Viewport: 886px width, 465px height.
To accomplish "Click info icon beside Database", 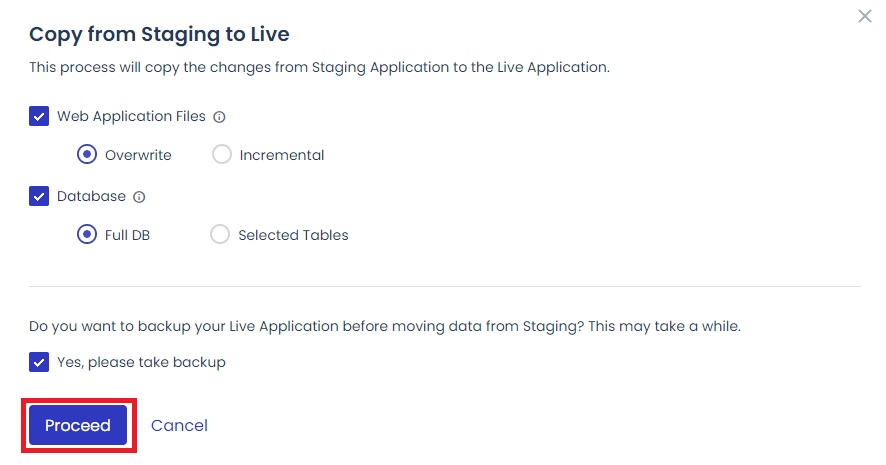I will point(140,197).
